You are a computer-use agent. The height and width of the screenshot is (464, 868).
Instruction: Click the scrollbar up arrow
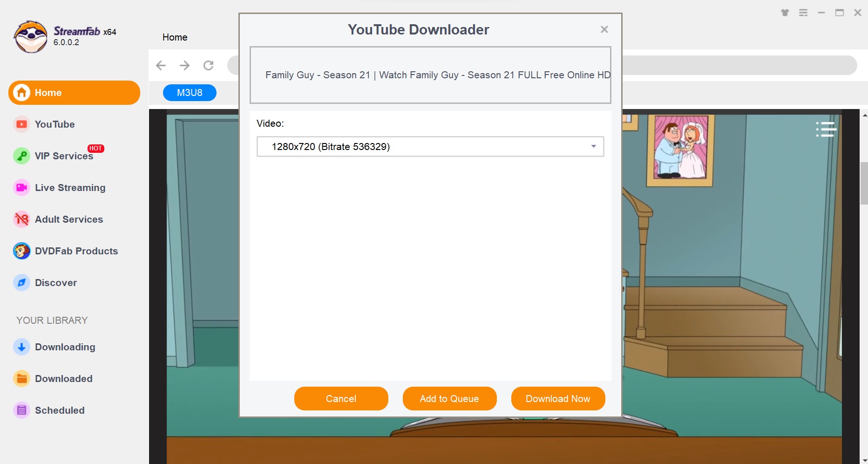point(864,115)
